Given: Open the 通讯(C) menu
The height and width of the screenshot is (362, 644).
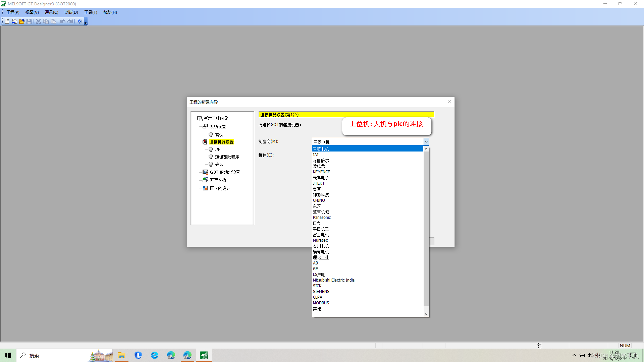Looking at the screenshot, I should click(x=51, y=12).
